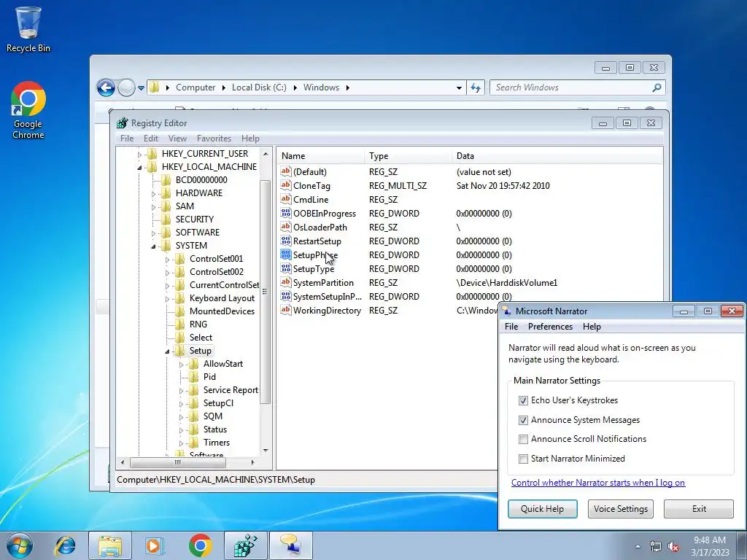
Task: Expand the ControlSet001 tree node
Action: pos(167,260)
